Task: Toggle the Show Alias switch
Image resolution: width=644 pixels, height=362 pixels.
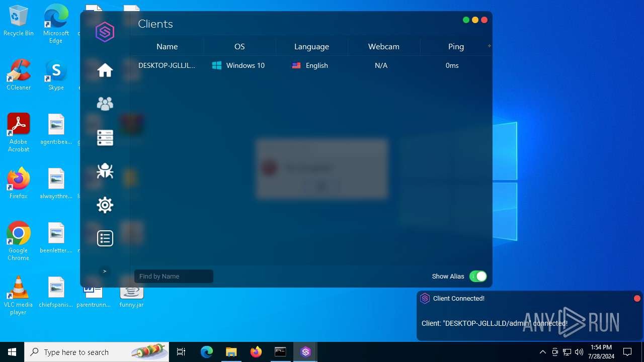Action: point(478,276)
